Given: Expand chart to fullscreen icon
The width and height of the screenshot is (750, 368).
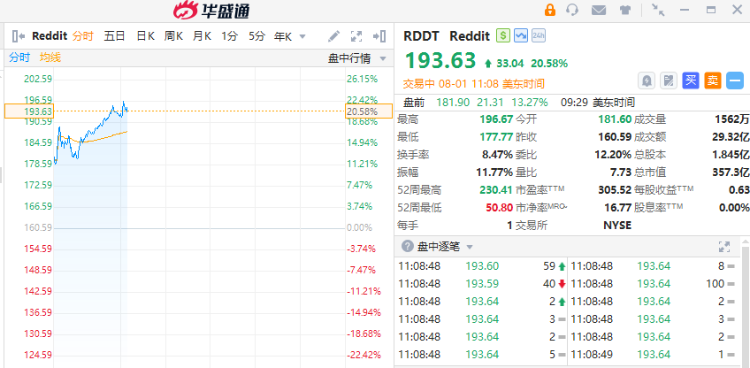Looking at the screenshot, I should [x=356, y=36].
